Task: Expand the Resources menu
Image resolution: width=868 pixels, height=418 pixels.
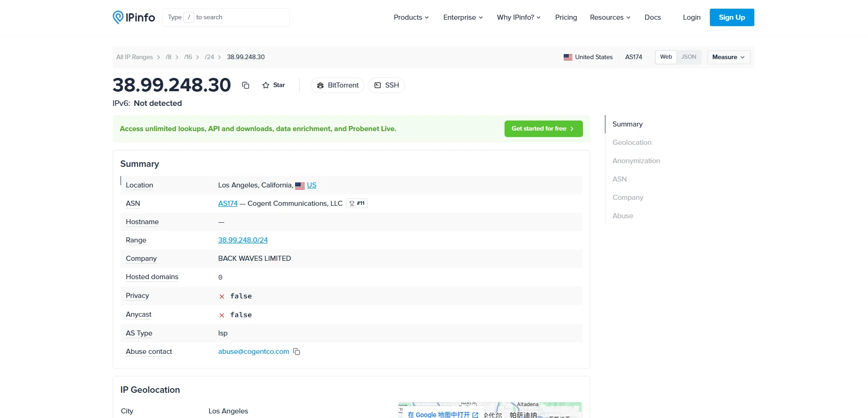Action: [610, 17]
